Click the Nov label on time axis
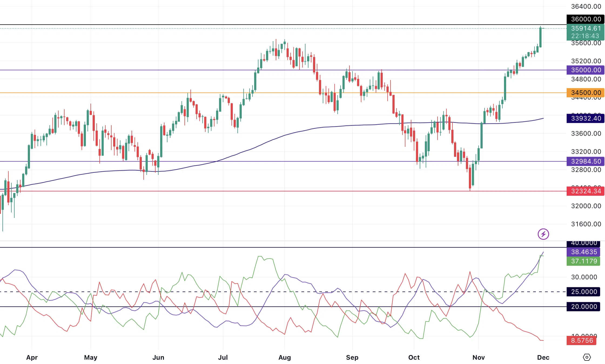The width and height of the screenshot is (605, 364). pyautogui.click(x=479, y=358)
